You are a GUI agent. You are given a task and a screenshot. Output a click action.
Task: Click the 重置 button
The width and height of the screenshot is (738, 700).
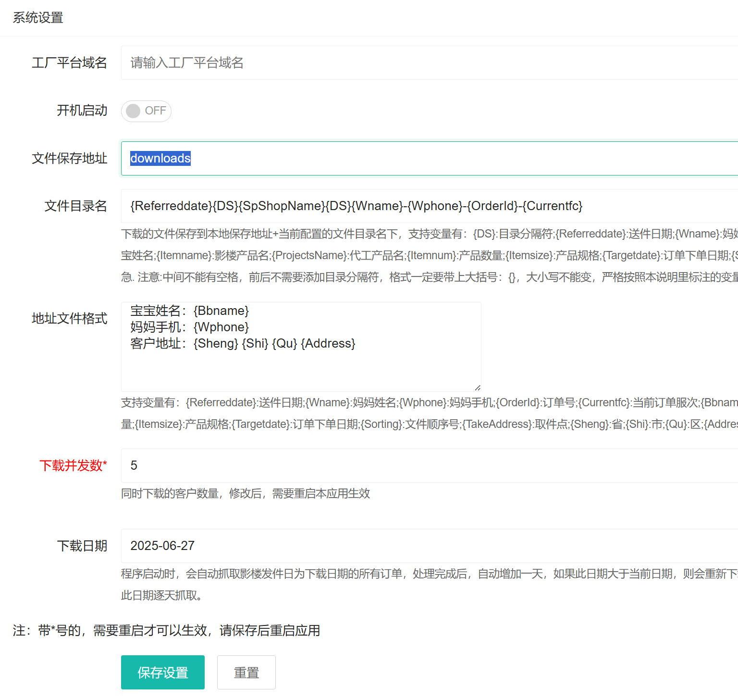[246, 672]
